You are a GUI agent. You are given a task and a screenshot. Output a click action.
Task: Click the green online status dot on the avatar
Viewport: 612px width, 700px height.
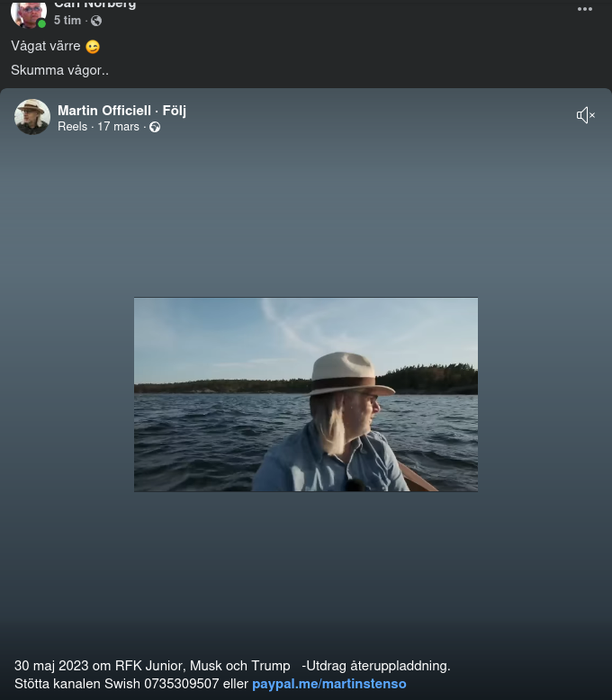[41, 23]
